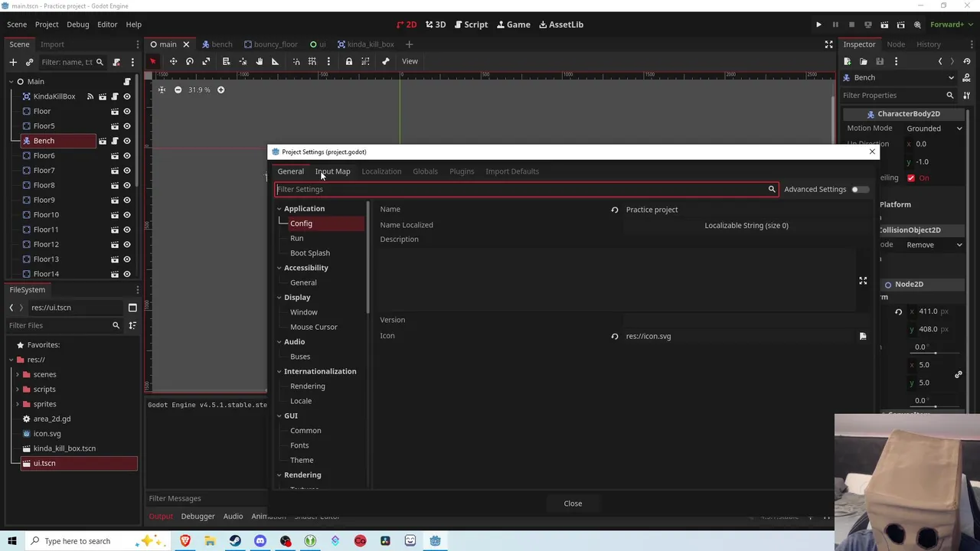The image size is (980, 551).
Task: Run the project with the play icon
Action: click(818, 24)
